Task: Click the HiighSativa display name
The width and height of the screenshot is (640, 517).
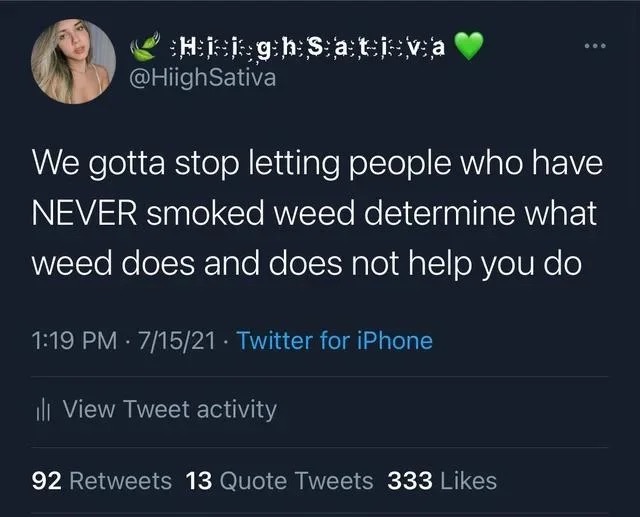Action: [x=307, y=47]
